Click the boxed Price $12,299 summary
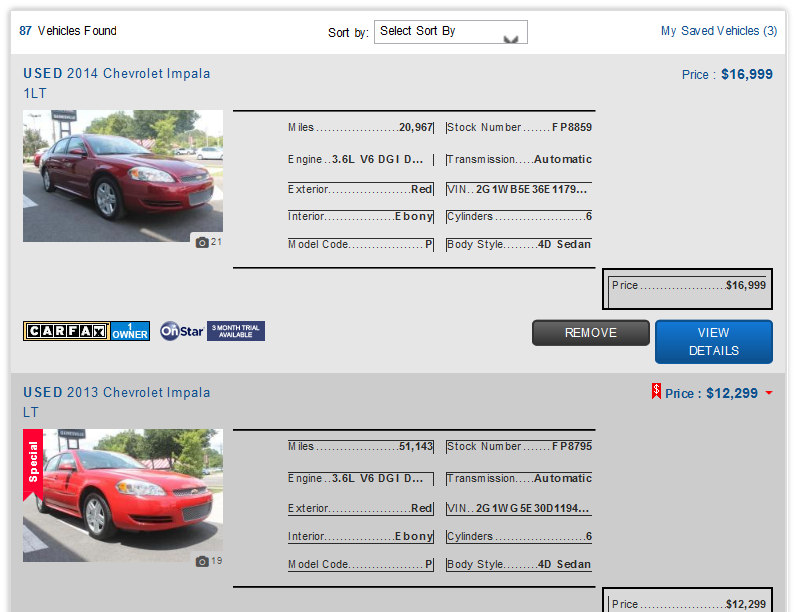 (x=688, y=603)
